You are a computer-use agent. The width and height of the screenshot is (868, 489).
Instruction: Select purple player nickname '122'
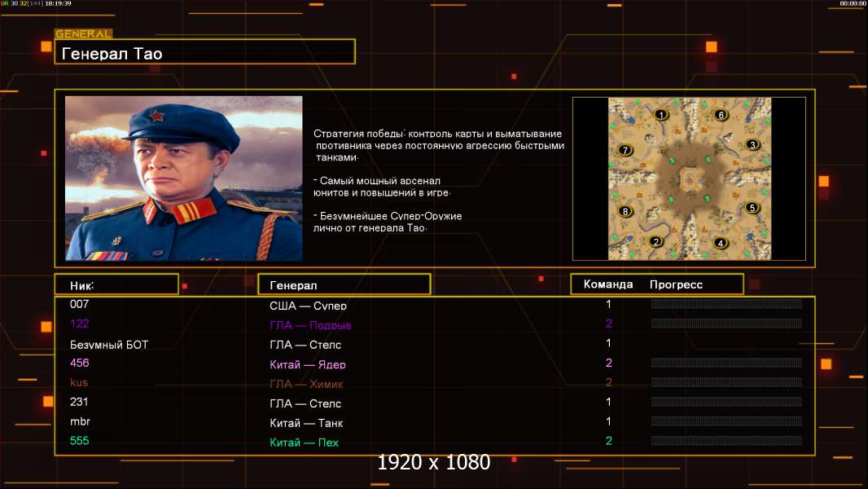tap(79, 324)
